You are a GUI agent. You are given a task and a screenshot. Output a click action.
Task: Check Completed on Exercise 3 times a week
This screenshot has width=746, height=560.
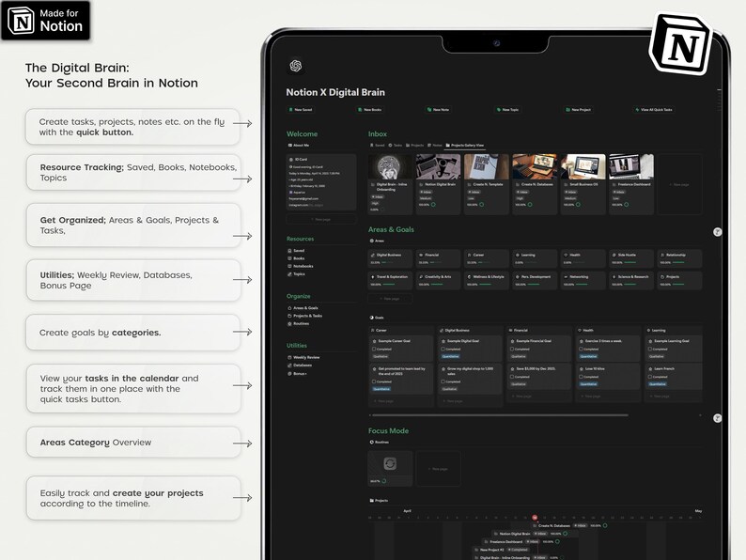(582, 349)
